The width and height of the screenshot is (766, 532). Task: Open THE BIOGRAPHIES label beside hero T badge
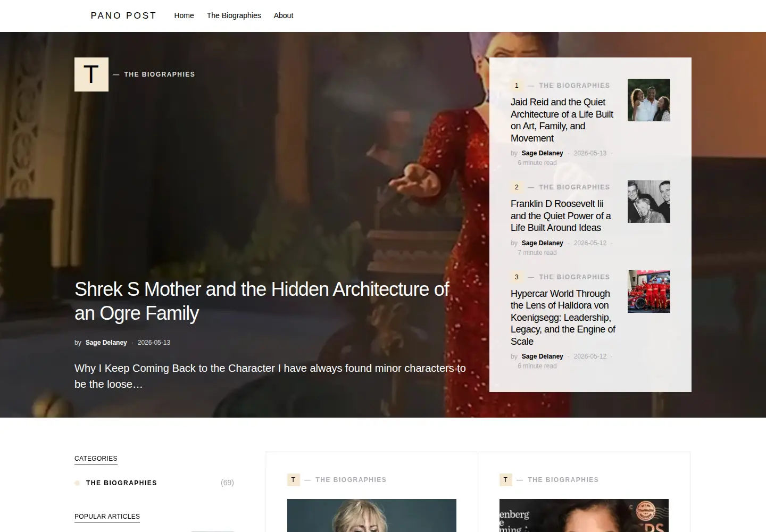click(160, 74)
